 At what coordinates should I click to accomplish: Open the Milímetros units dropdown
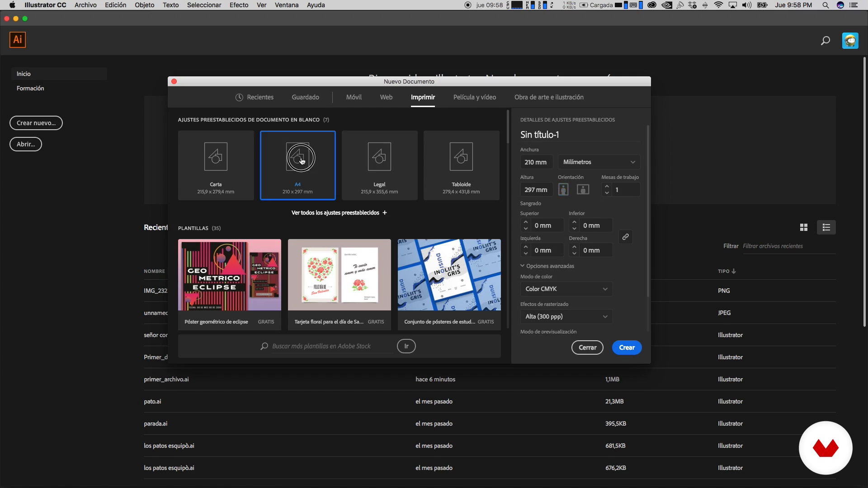tap(599, 162)
